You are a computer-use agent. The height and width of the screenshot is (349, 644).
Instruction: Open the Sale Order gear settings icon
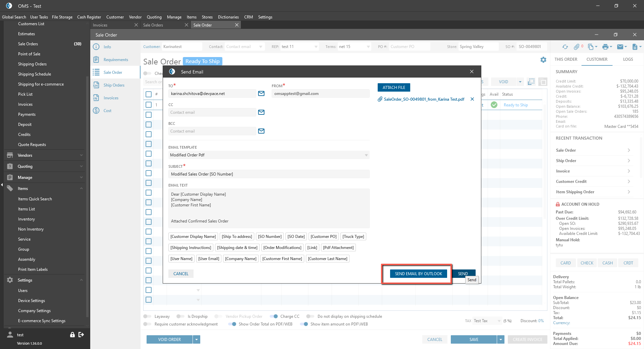point(543,60)
